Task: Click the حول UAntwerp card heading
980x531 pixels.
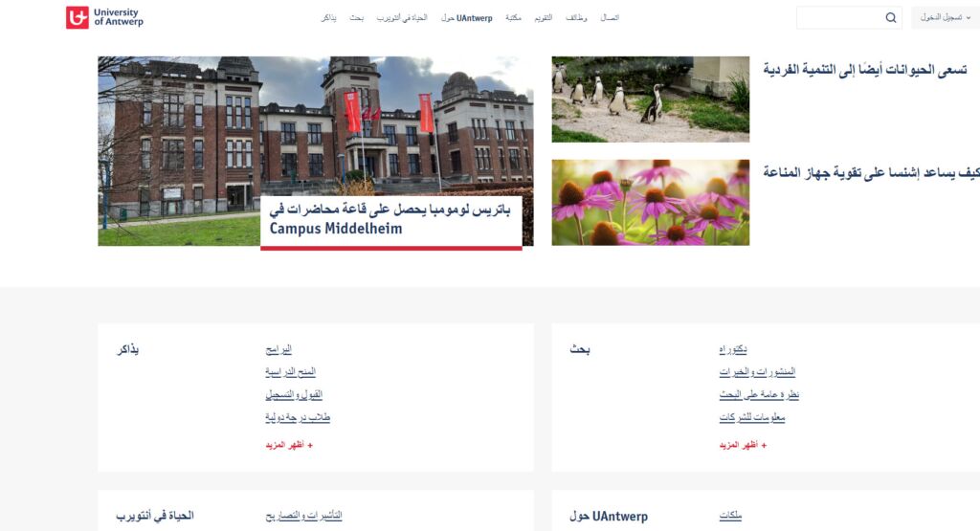Action: coord(608,516)
